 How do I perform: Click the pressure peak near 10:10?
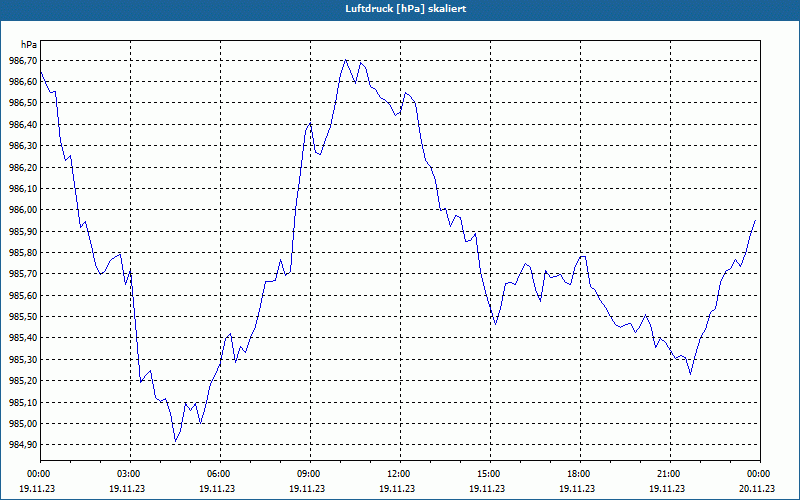[x=346, y=60]
